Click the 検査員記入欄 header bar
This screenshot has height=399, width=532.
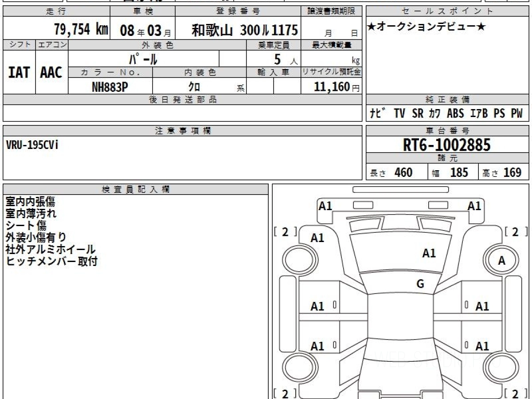point(136,189)
